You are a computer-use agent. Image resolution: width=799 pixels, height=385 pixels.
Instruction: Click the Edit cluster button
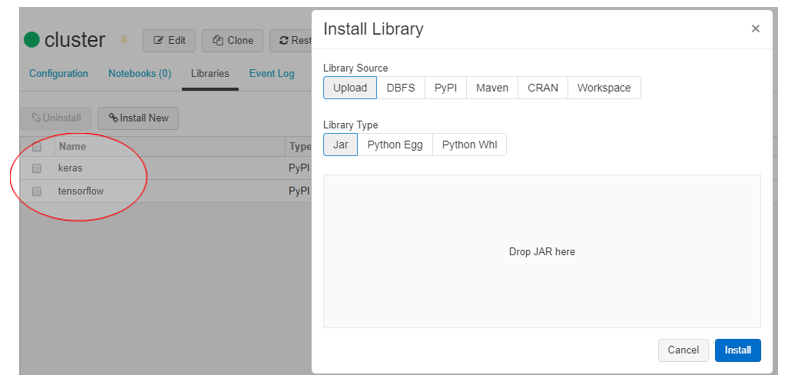(169, 41)
